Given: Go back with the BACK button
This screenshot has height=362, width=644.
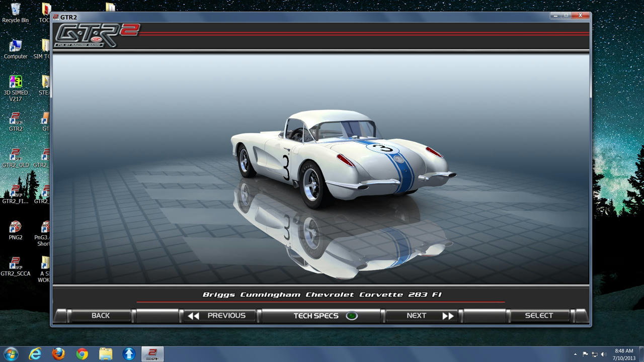Looking at the screenshot, I should (101, 316).
